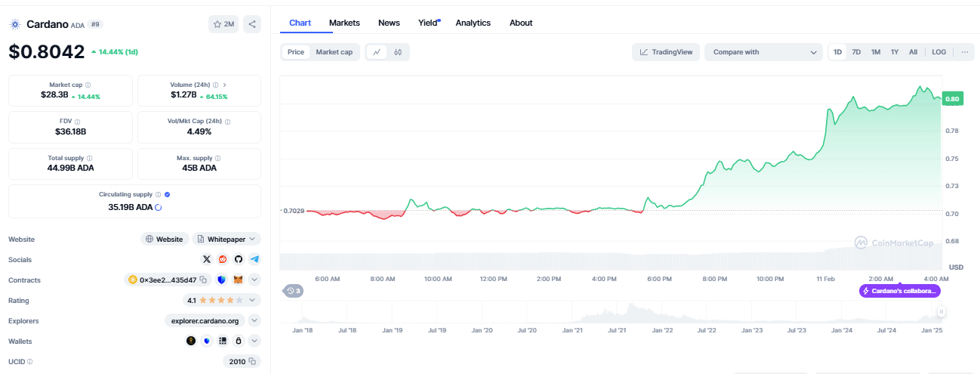
Task: Copy the contract address 0x3ee2...435d47
Action: click(x=203, y=280)
